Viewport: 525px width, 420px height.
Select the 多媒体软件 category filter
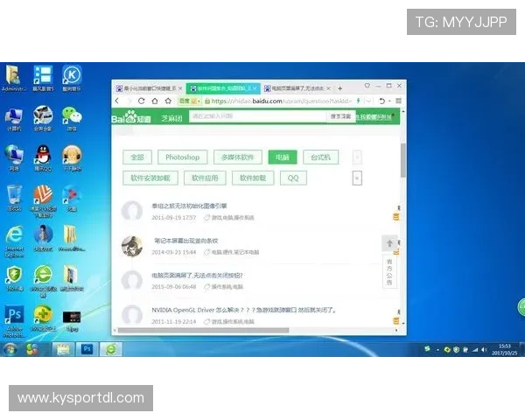click(238, 157)
